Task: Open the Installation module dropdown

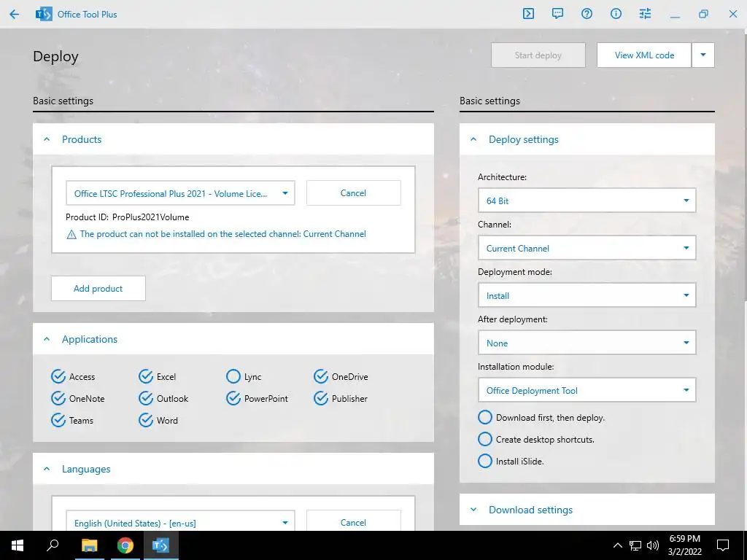Action: pyautogui.click(x=587, y=391)
